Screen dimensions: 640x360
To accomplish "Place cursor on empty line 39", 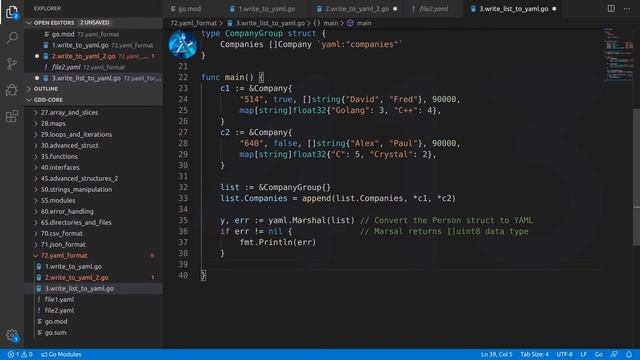I will (400, 264).
